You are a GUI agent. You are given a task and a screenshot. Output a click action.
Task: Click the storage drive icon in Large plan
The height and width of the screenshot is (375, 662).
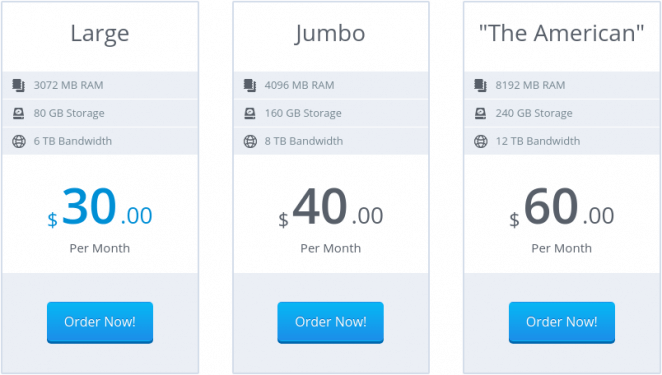tap(19, 113)
